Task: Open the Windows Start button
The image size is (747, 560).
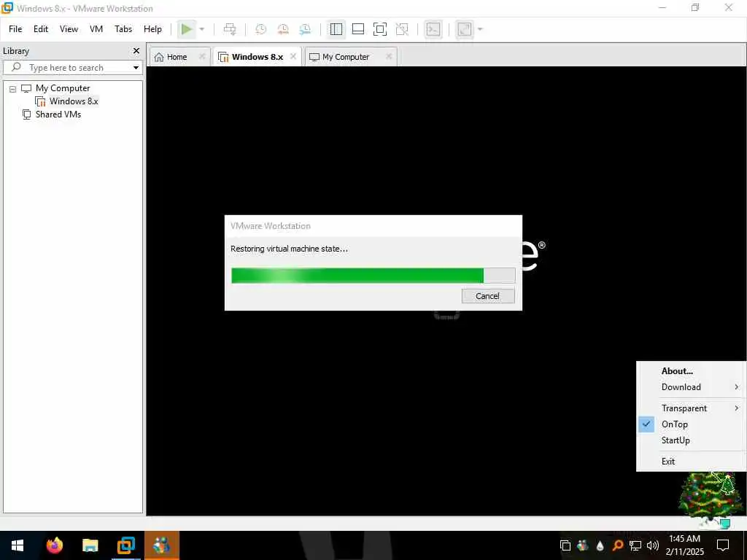Action: pos(18,545)
